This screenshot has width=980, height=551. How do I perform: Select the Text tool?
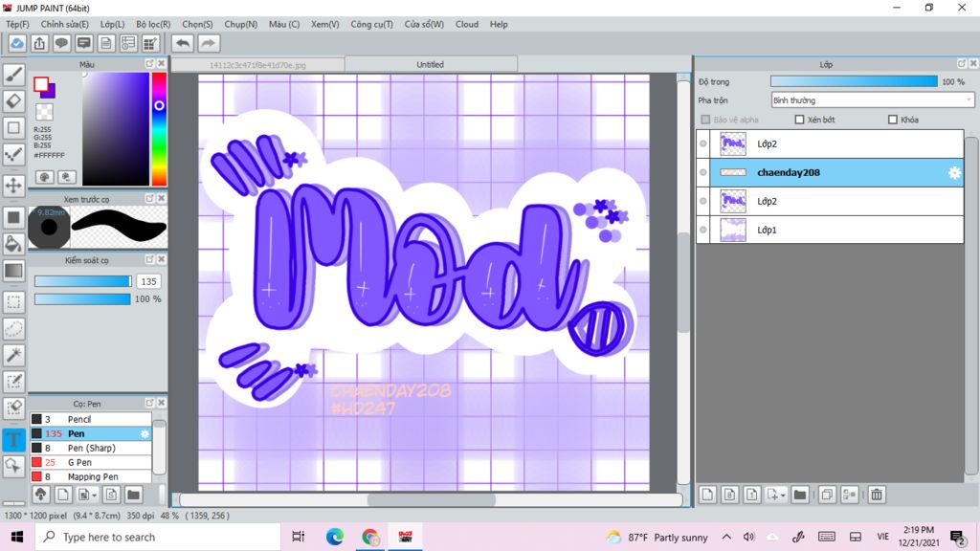13,439
